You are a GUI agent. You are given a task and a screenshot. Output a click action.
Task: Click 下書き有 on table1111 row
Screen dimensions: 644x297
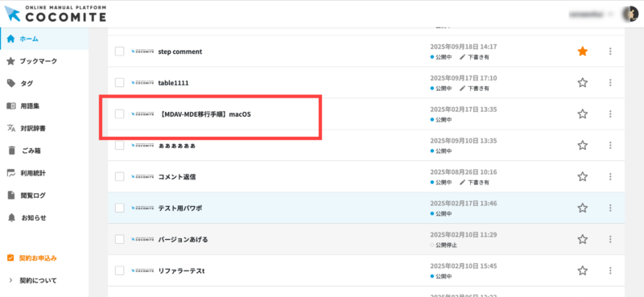pos(474,89)
